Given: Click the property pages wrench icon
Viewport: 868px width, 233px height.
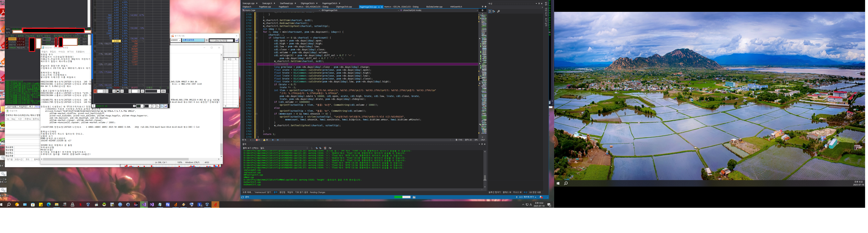Looking at the screenshot, I should tap(498, 11).
